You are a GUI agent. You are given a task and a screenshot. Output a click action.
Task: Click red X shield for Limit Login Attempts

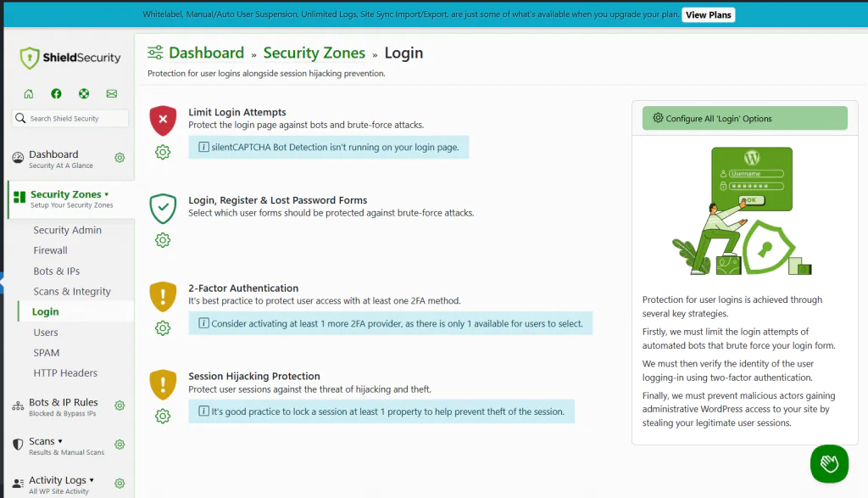click(163, 120)
